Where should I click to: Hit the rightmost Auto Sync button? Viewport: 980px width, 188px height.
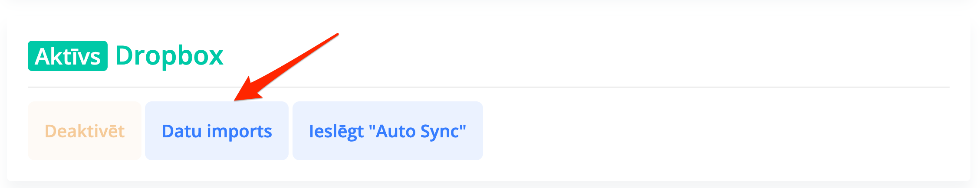click(387, 131)
